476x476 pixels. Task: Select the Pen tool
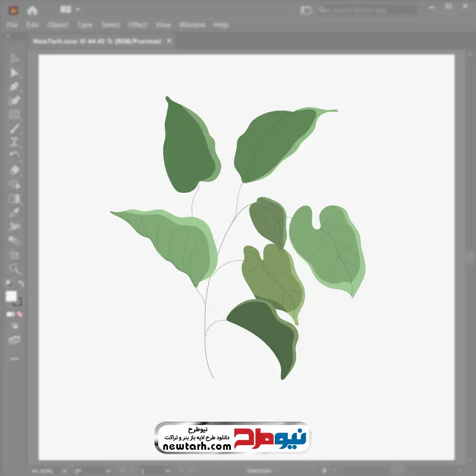pyautogui.click(x=14, y=87)
